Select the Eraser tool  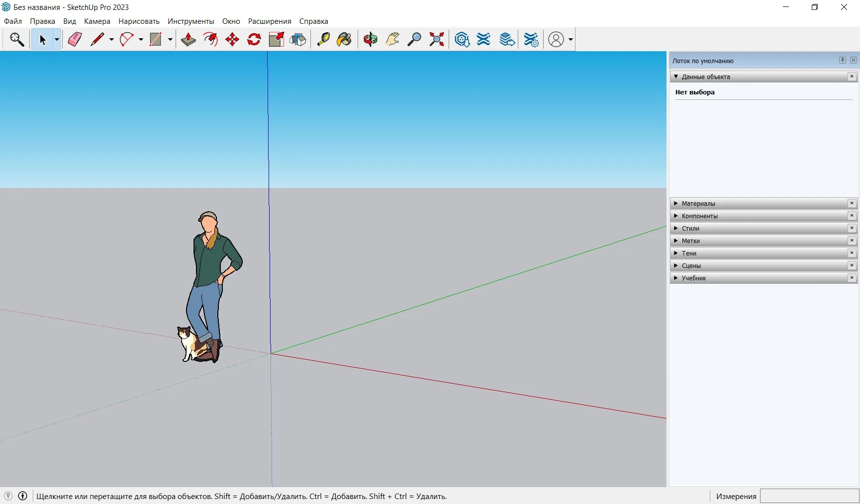coord(75,39)
